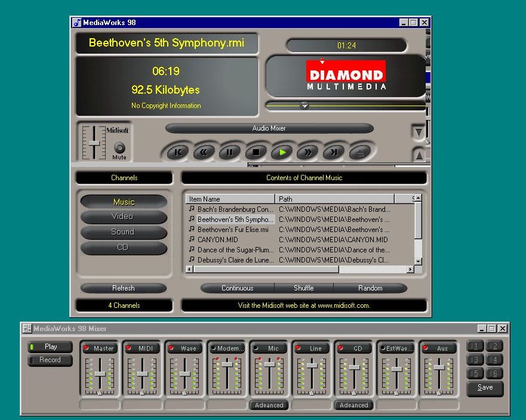Pause playback with the pause button
Screen dimensions: 526x420
click(x=229, y=153)
